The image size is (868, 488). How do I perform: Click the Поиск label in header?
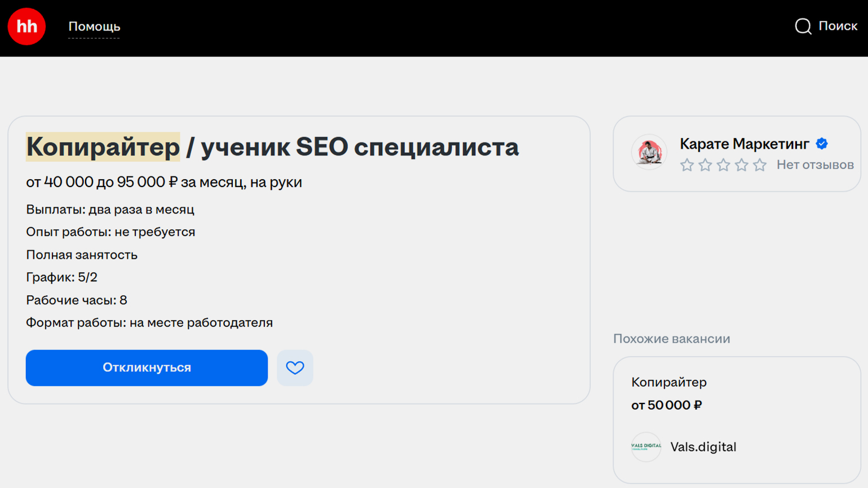(x=838, y=26)
